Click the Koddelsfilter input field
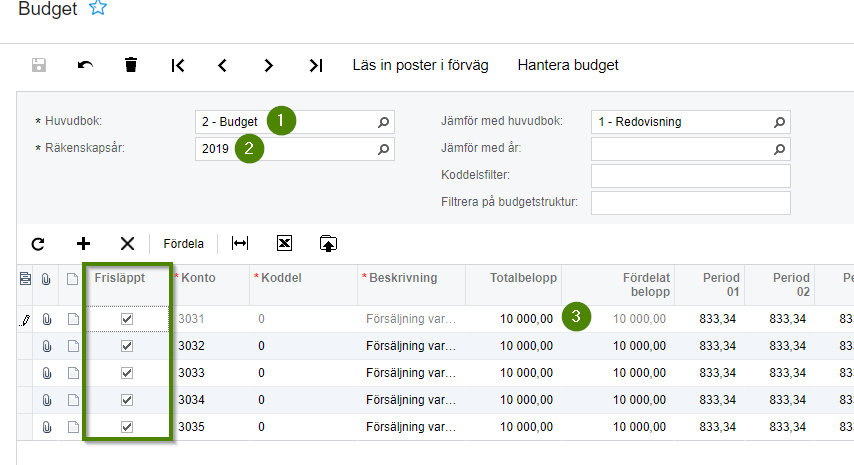Screen dimensions: 854x465 point(690,177)
